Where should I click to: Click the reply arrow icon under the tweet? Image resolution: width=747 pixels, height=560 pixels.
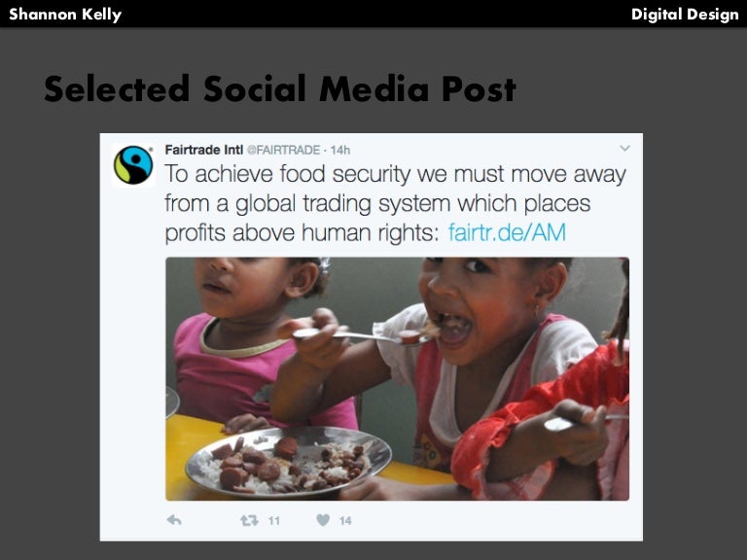[174, 520]
